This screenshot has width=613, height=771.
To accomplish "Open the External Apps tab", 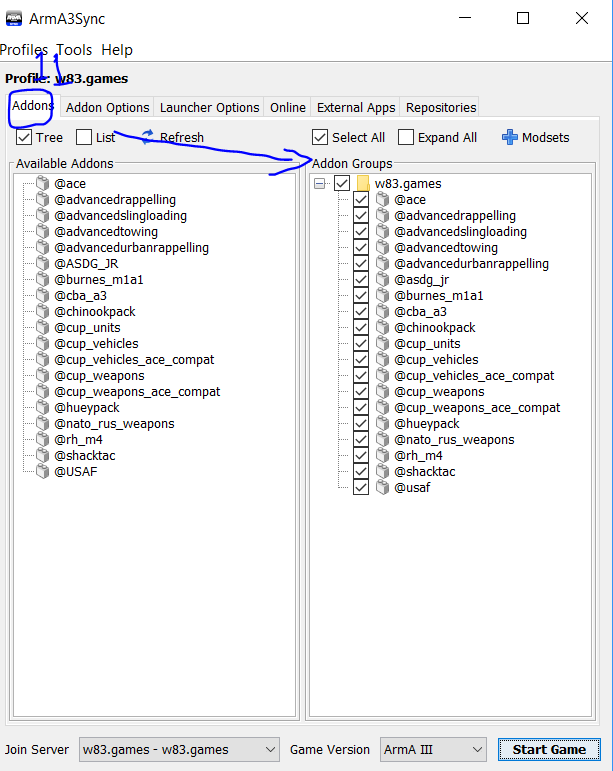I will coord(356,107).
